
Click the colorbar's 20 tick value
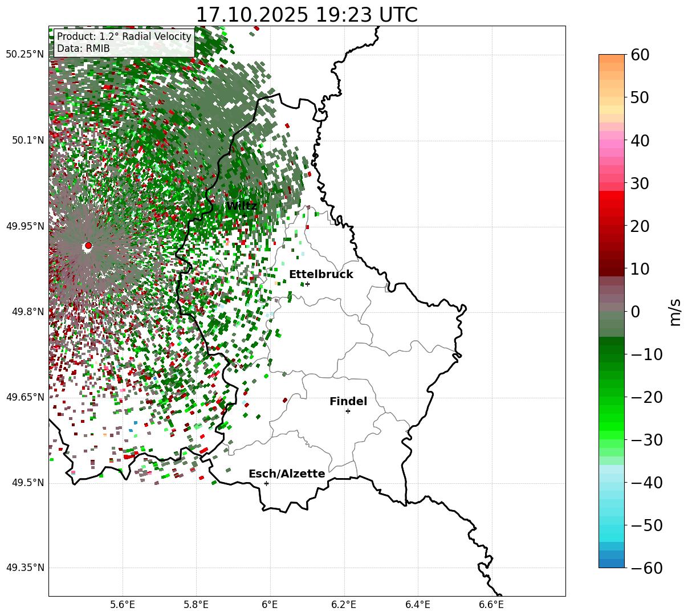pos(639,226)
